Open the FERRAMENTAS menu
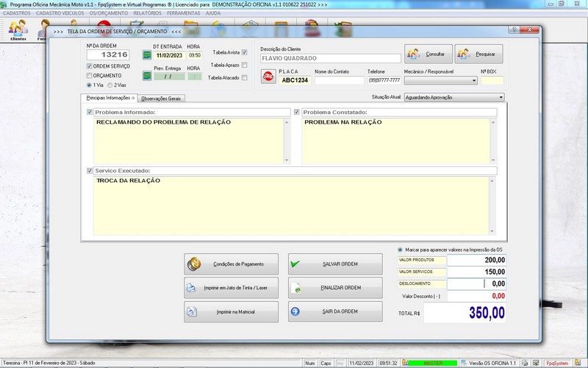 (184, 13)
